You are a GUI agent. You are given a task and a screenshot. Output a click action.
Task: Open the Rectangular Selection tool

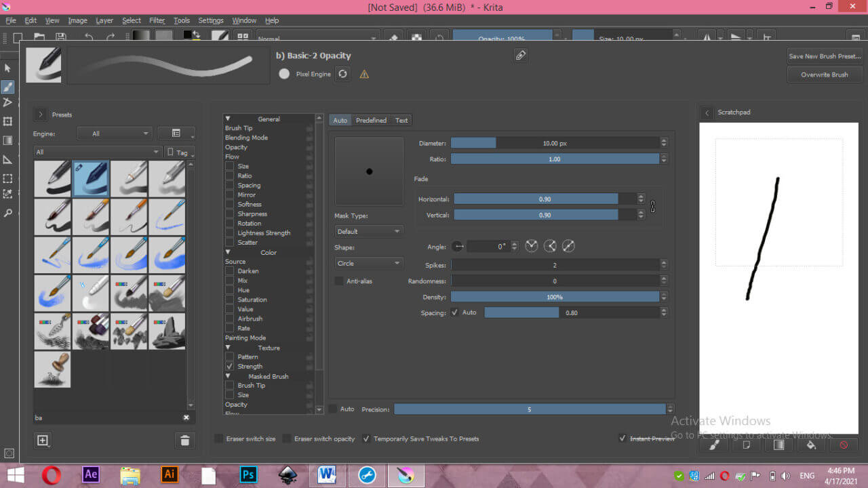click(8, 178)
